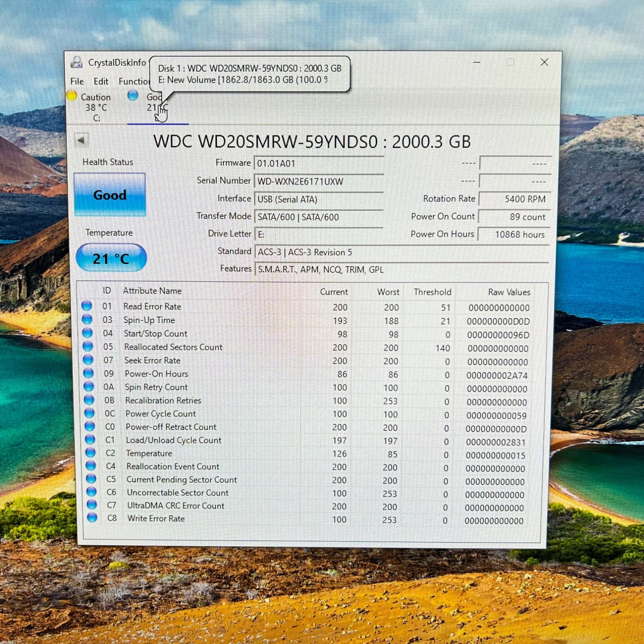Select the Recalibration Retries attribute name
Viewport: 644px width, 644px height.
163,400
